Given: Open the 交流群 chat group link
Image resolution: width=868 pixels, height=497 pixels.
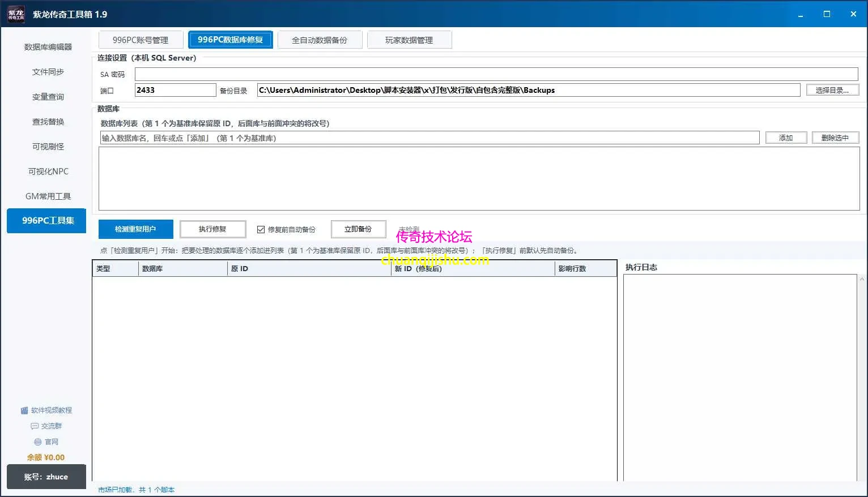Looking at the screenshot, I should (x=46, y=426).
